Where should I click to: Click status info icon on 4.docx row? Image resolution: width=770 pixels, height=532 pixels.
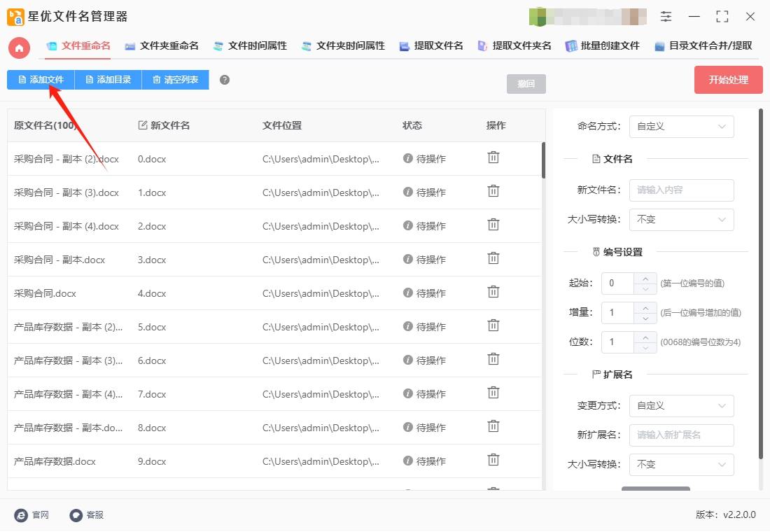407,293
